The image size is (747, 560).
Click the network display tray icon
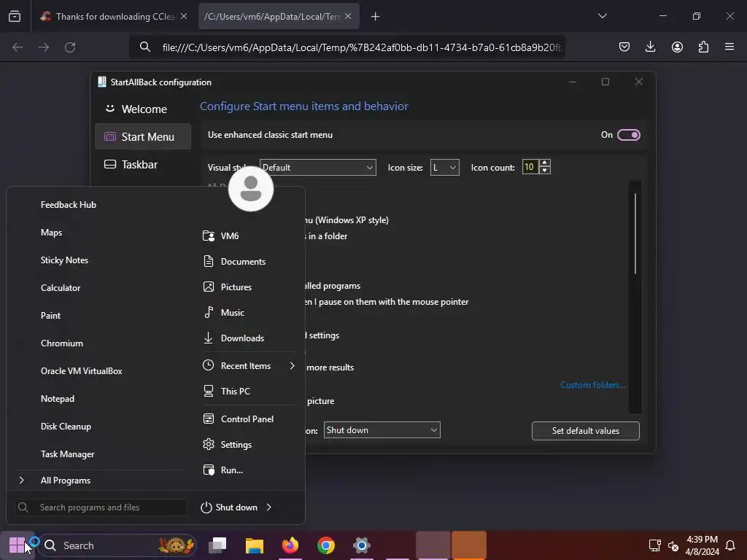click(655, 545)
